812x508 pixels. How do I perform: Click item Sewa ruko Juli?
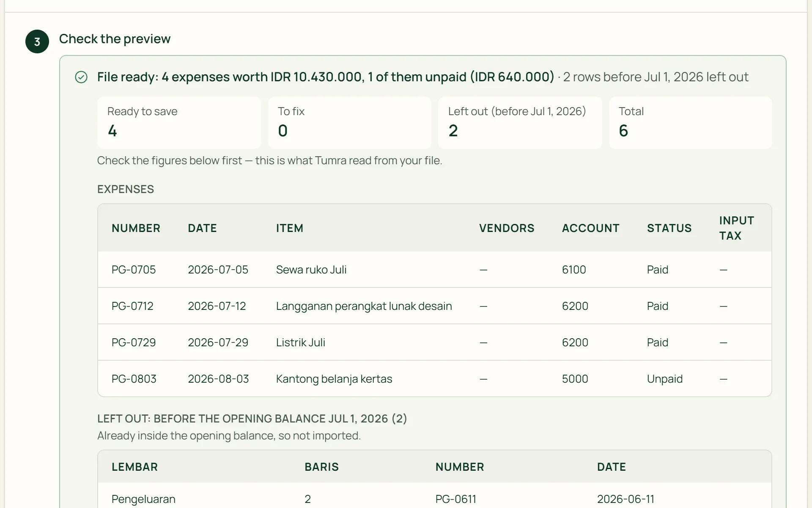click(x=311, y=270)
